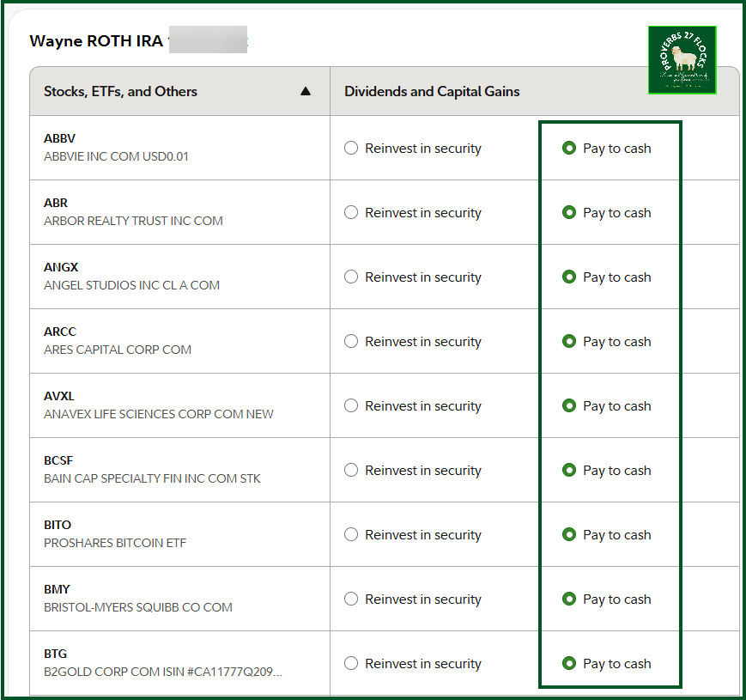746x700 pixels.
Task: Enable Reinvest in security for ANGX
Action: [351, 277]
